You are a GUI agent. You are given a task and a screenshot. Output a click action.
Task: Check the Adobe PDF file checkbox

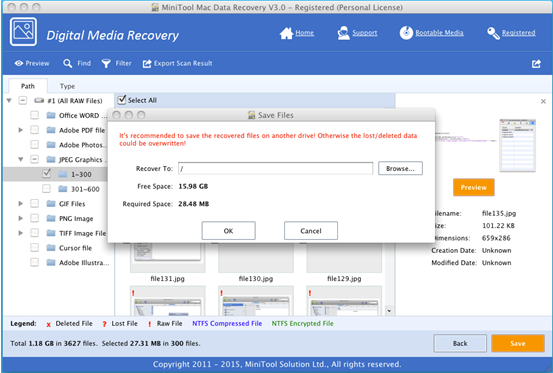(x=35, y=130)
